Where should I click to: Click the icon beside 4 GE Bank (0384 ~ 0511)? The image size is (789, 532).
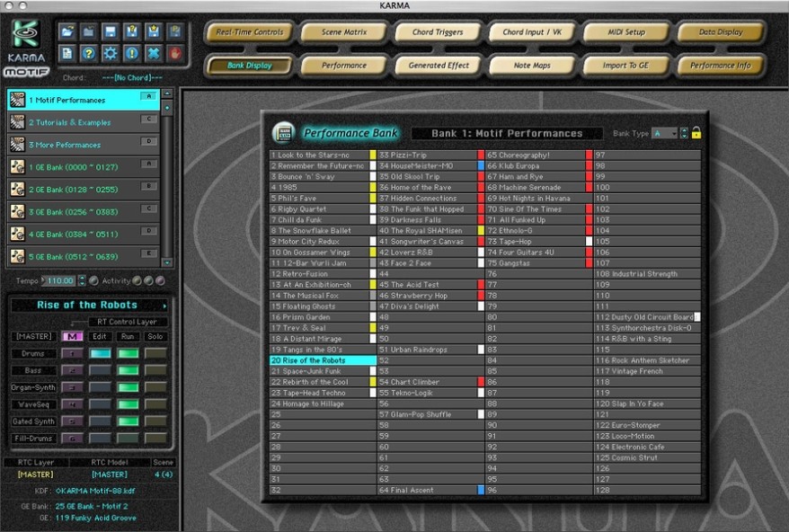point(18,234)
